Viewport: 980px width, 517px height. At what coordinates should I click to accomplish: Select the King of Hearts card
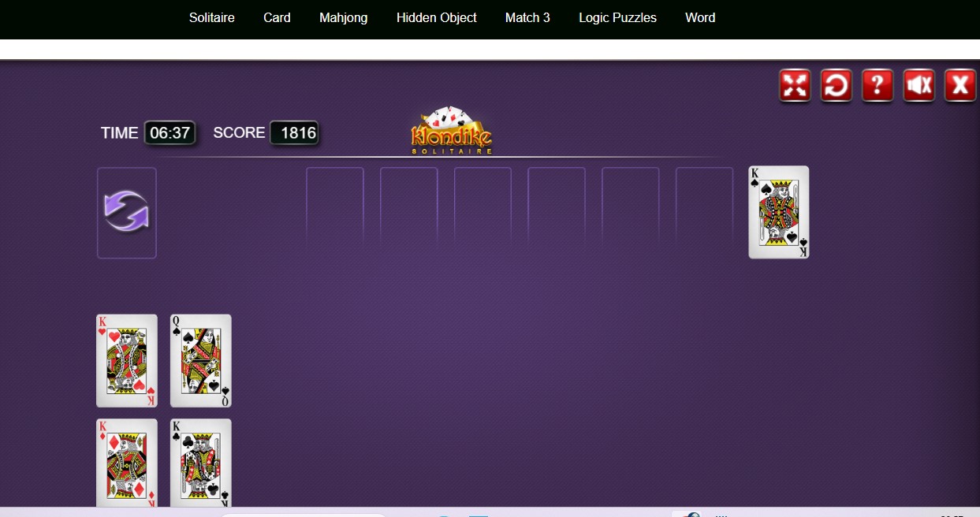pos(127,361)
